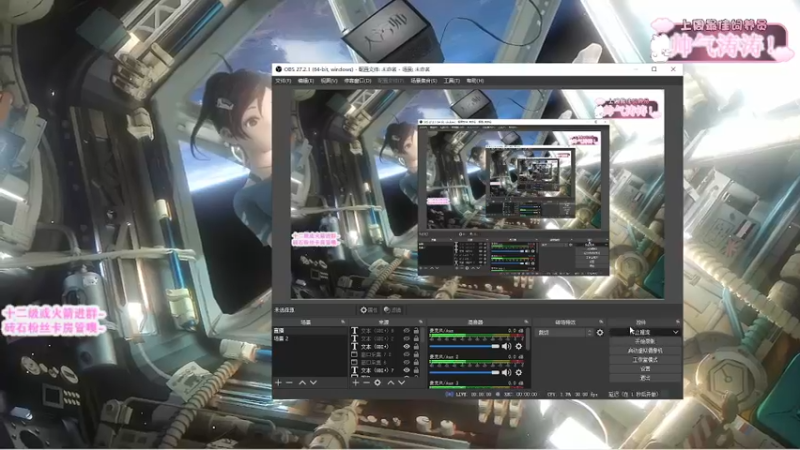Viewport: 800px width, 450px height.
Task: Move scene down with arrow
Action: coord(313,382)
